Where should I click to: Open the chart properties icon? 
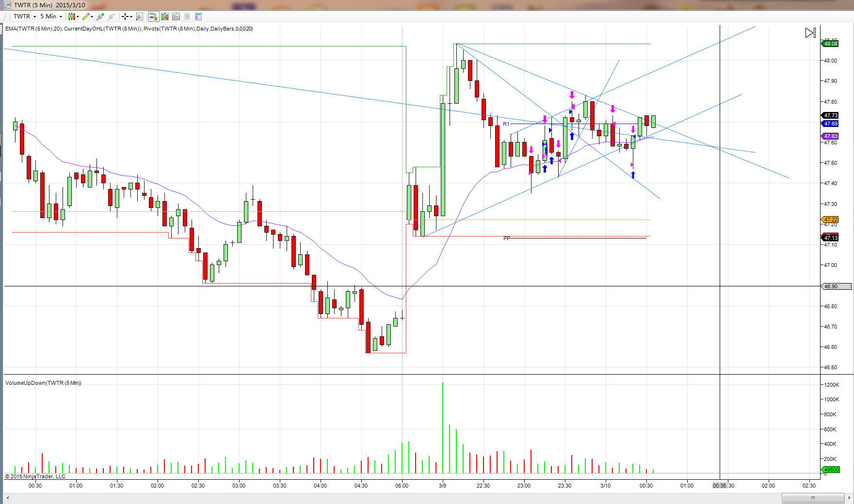point(198,16)
